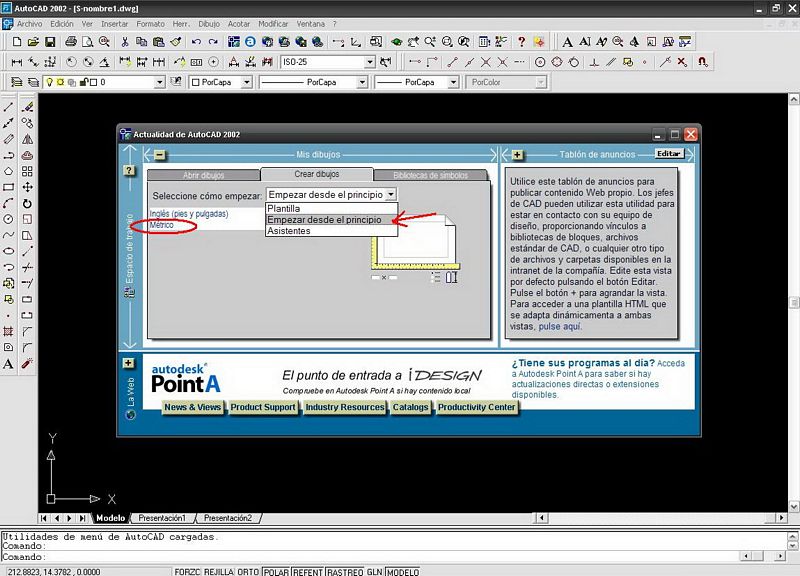Select the Mirror modify tool
Viewport: 800px width, 576px height.
[x=28, y=139]
